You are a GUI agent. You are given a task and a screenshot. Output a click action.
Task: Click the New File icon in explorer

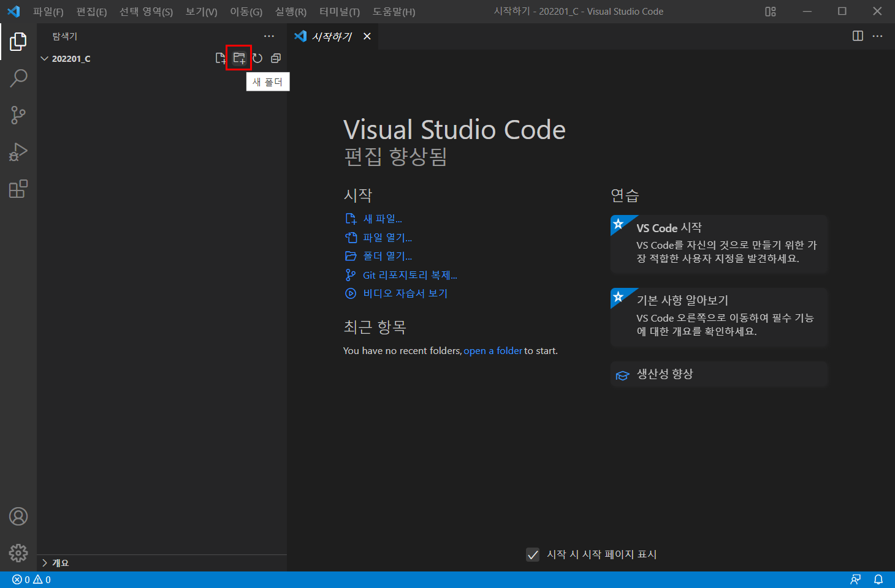point(221,58)
